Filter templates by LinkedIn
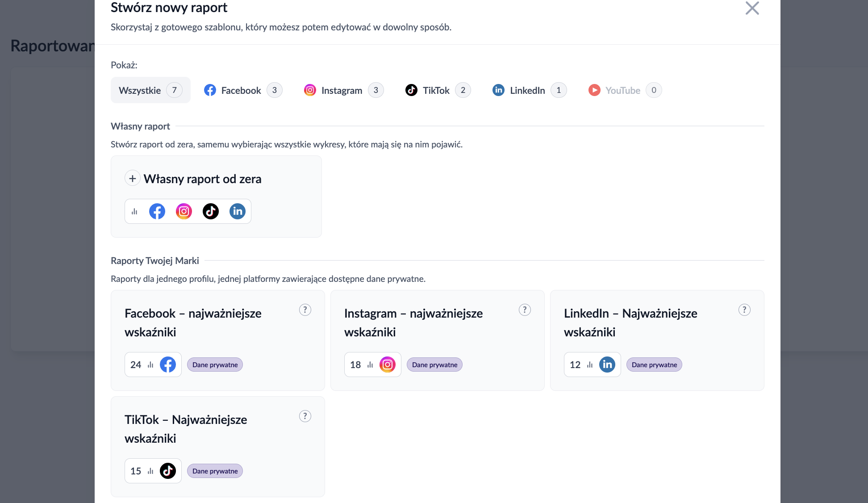The image size is (868, 503). 529,90
